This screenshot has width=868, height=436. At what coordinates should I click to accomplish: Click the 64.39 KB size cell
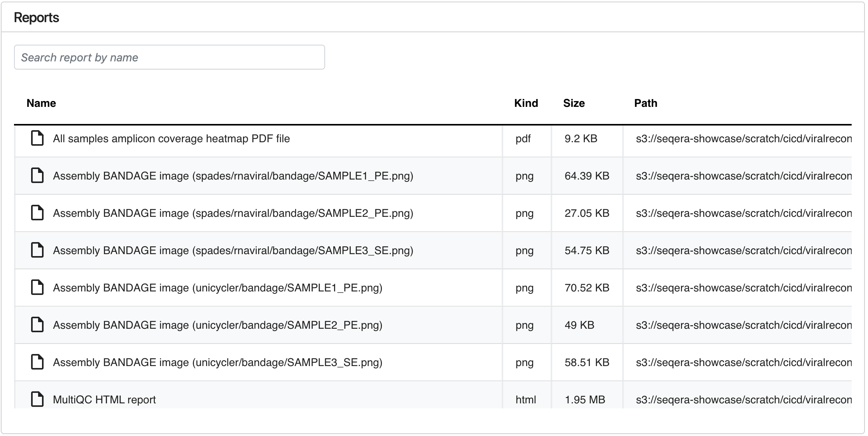(x=586, y=176)
